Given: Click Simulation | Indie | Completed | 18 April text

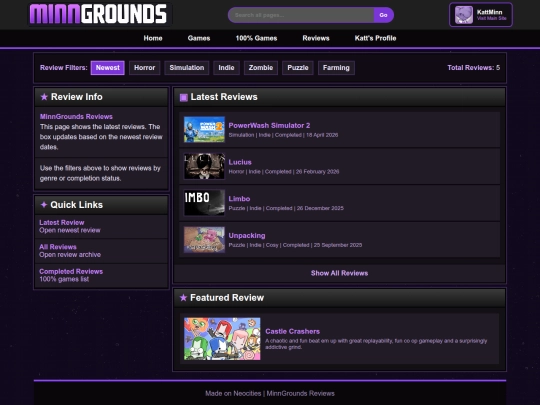Looking at the screenshot, I should pos(283,135).
